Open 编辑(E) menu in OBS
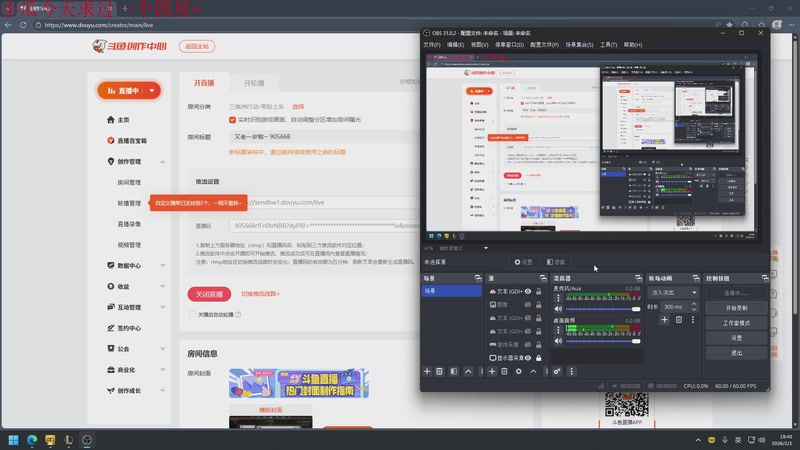This screenshot has width=800, height=450. (455, 45)
